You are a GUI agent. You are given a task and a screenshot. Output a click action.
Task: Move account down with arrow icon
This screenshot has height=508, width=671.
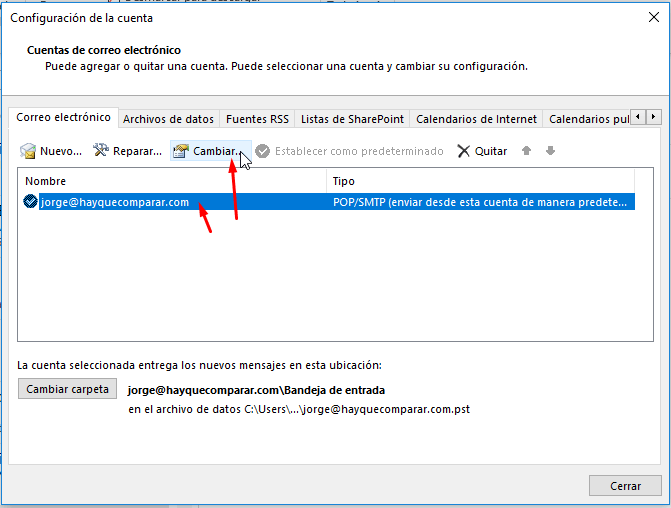[550, 151]
